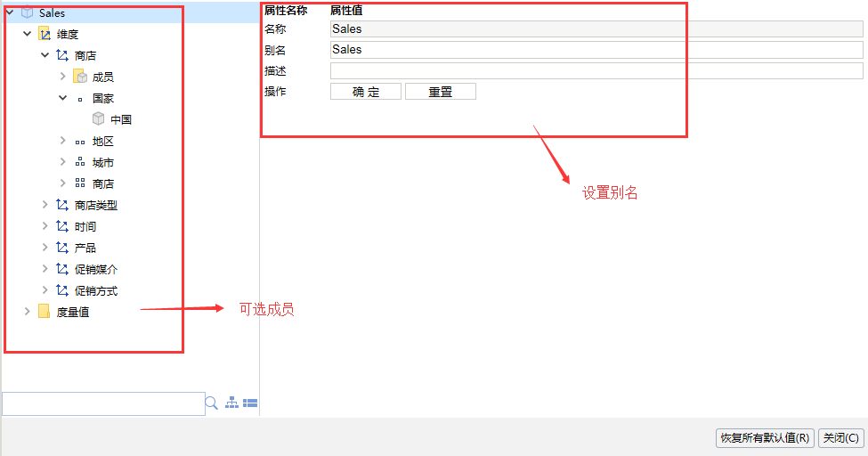Screen dimensions: 868x456
Task: Click the 商店 dimension axis icon
Action: pyautogui.click(x=62, y=55)
